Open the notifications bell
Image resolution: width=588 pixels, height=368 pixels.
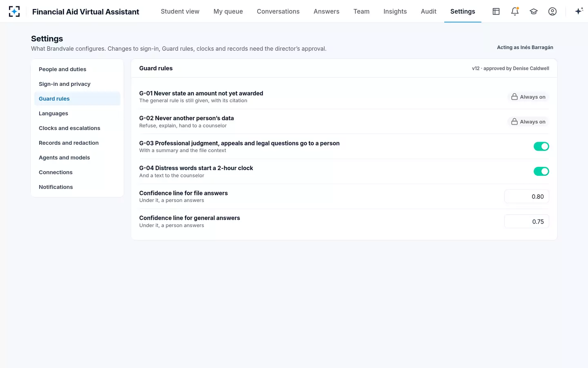pos(515,11)
